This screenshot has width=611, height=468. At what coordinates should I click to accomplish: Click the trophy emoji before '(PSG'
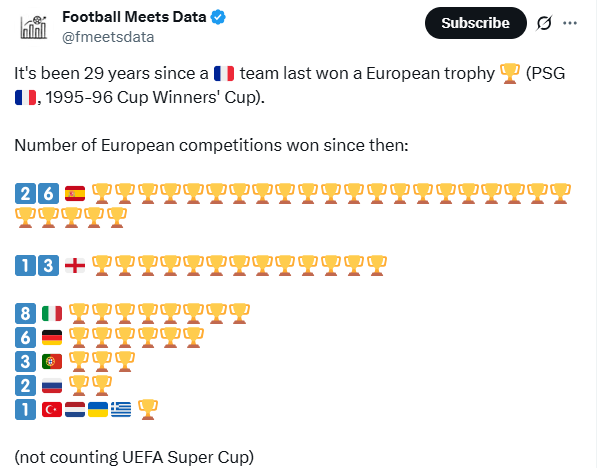coord(510,74)
